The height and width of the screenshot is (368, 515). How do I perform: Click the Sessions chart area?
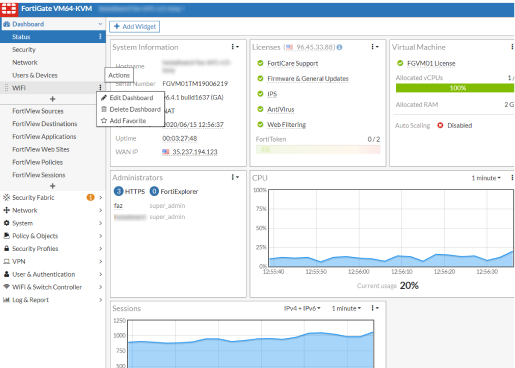[x=251, y=344]
